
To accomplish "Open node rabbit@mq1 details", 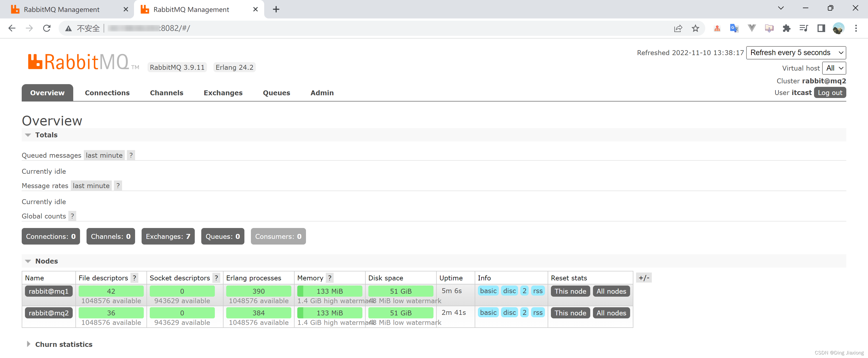I will point(49,291).
